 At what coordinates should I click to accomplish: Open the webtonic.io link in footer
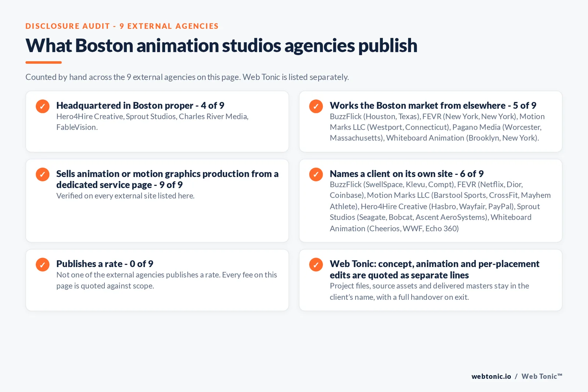pos(491,376)
